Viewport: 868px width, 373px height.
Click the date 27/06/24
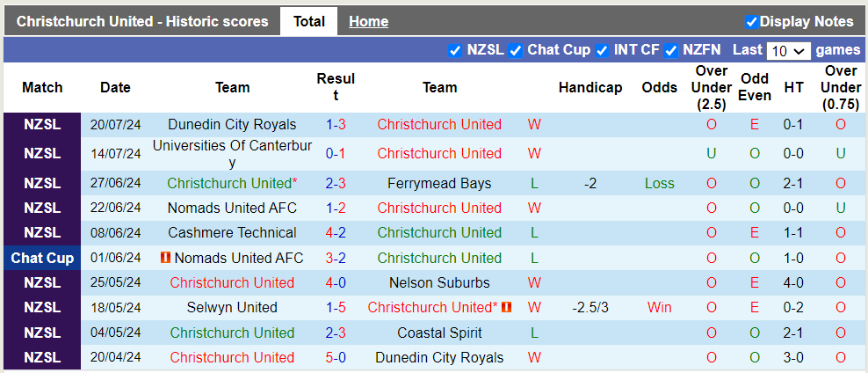(x=115, y=183)
